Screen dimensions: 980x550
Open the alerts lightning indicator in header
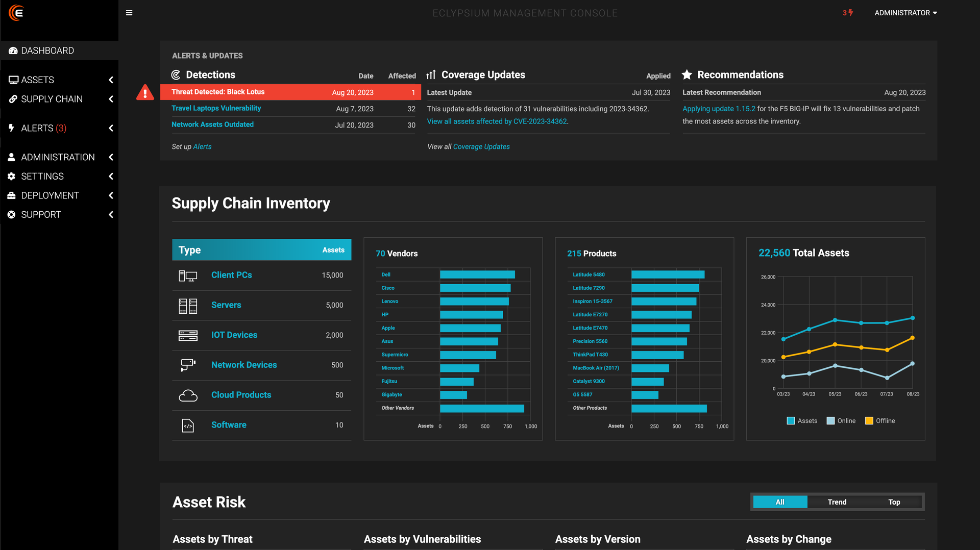pyautogui.click(x=848, y=13)
